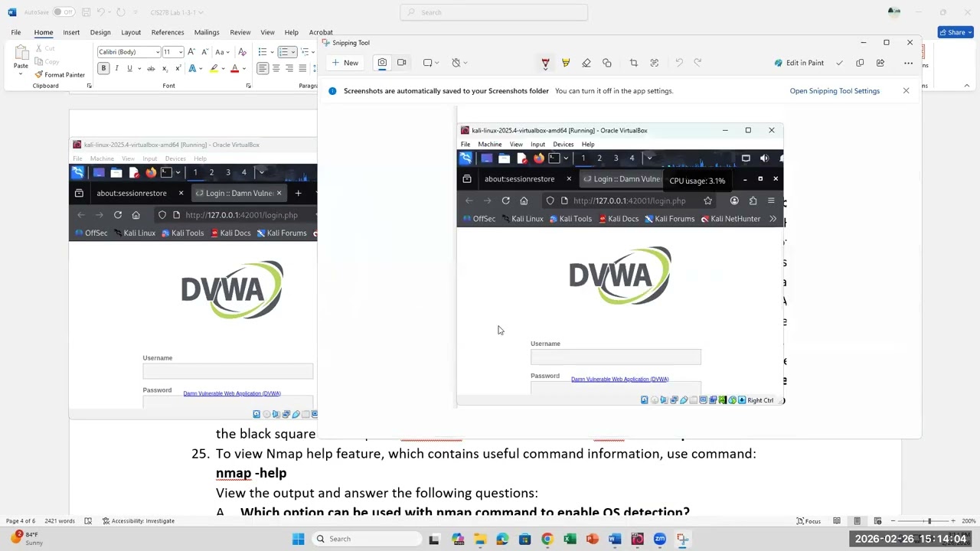Toggle Italic in Word ribbon
Viewport: 980px width, 551px height.
[116, 68]
